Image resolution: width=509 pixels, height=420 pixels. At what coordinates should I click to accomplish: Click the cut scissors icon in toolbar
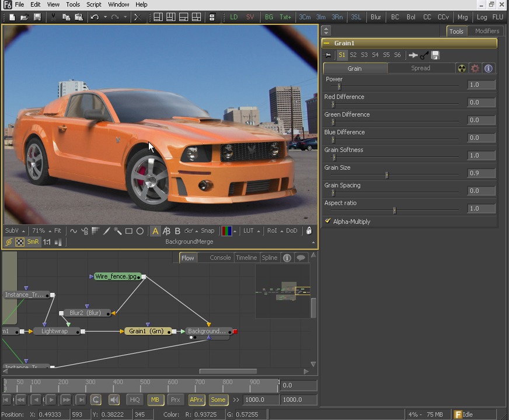click(x=53, y=17)
